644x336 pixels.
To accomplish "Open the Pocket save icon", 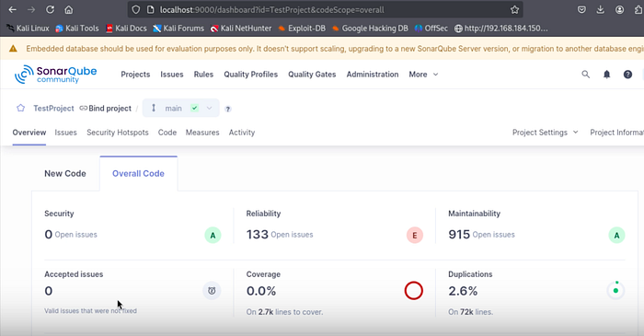I will (581, 9).
